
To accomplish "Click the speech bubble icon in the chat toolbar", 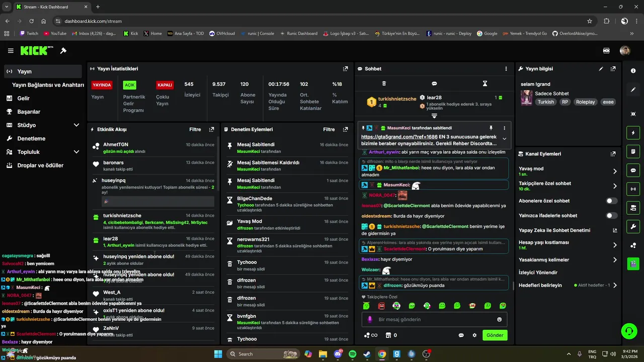I will [x=434, y=83].
